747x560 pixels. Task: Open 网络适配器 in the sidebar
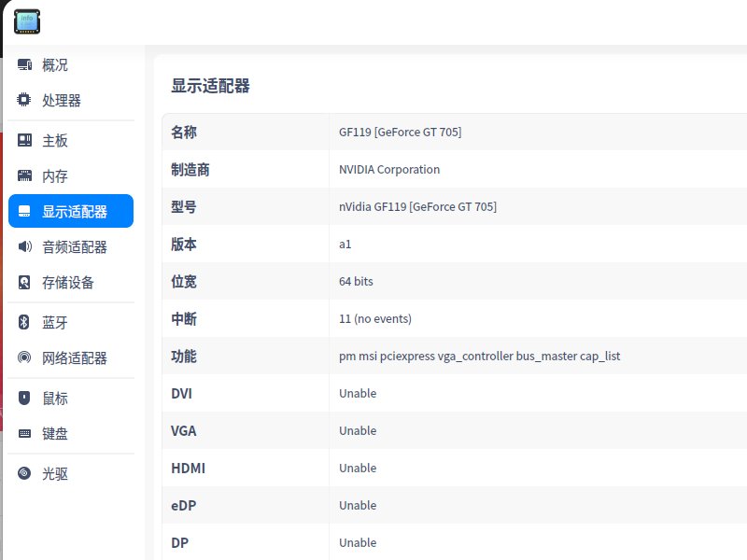coord(71,357)
